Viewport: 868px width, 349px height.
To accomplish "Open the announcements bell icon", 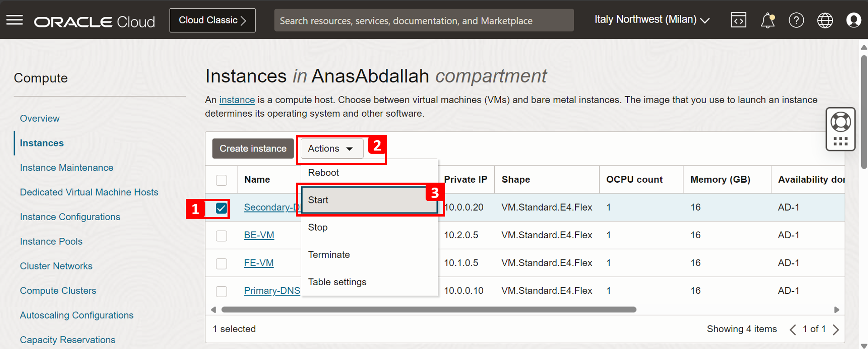I will tap(768, 20).
